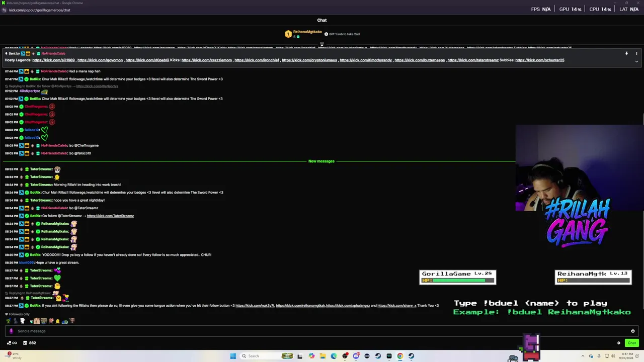Open Copilot icon on the taskbar

[311, 356]
